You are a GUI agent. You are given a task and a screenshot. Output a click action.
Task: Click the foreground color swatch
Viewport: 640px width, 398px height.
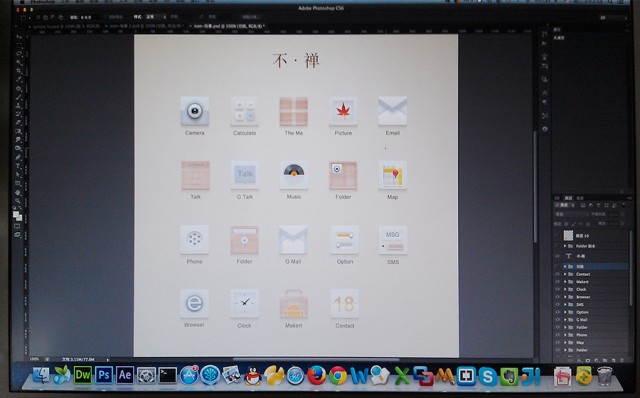16,213
